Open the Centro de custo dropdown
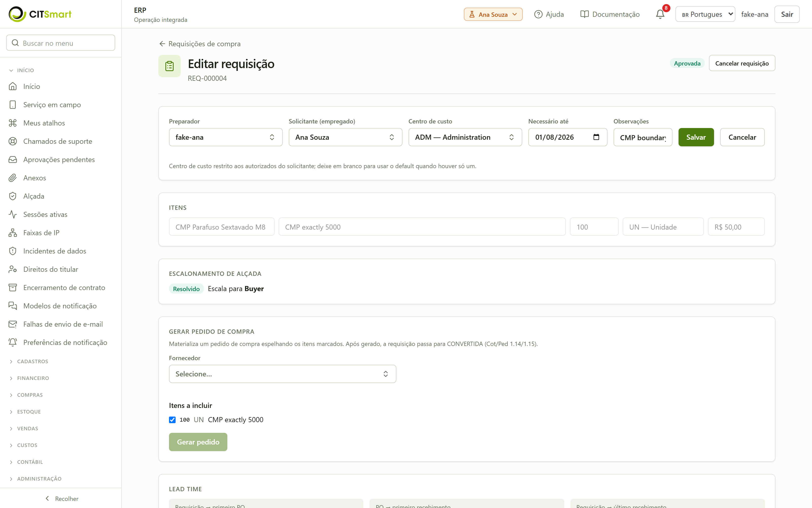The width and height of the screenshot is (812, 508). coord(465,137)
